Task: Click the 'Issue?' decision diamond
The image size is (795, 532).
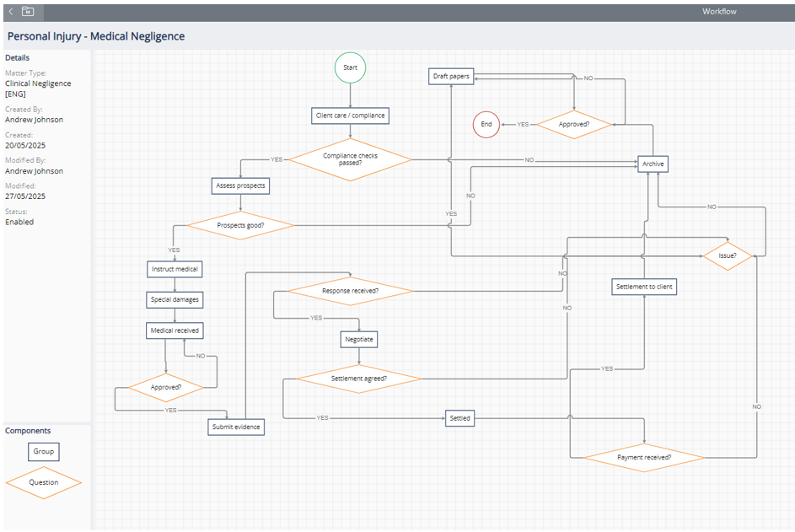Action: coord(727,255)
